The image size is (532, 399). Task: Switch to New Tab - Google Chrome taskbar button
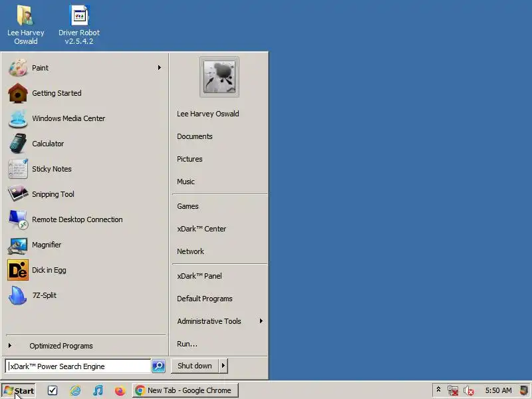click(x=186, y=390)
